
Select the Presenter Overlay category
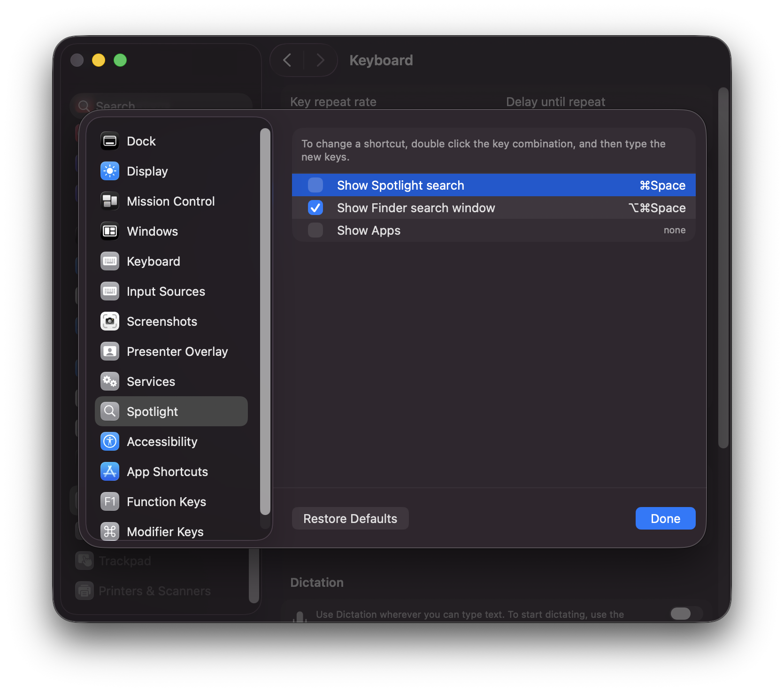click(x=177, y=351)
